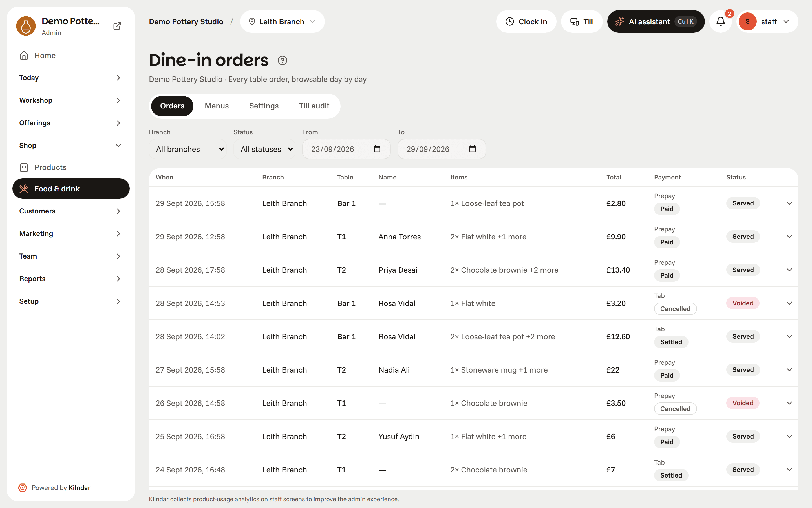Open the Leith Branch selector dropdown
Viewport: 812px width, 508px height.
[283, 21]
